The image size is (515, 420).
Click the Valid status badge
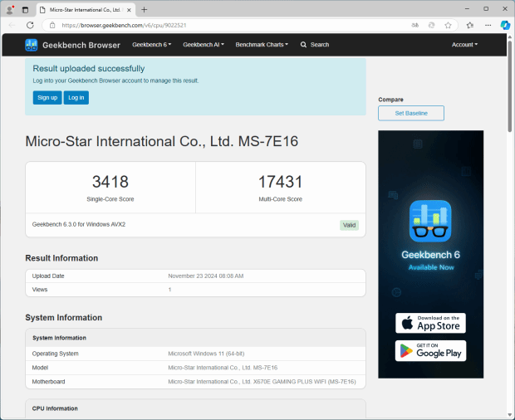tap(349, 225)
